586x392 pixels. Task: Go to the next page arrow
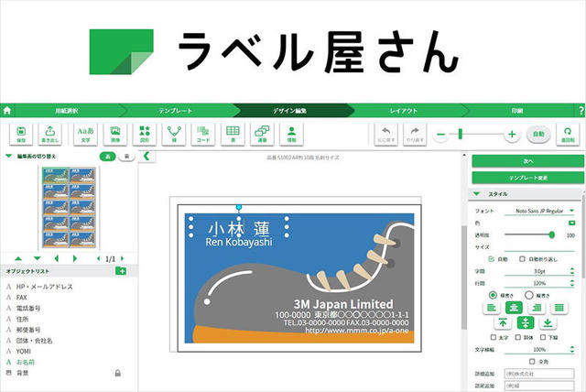[122, 258]
